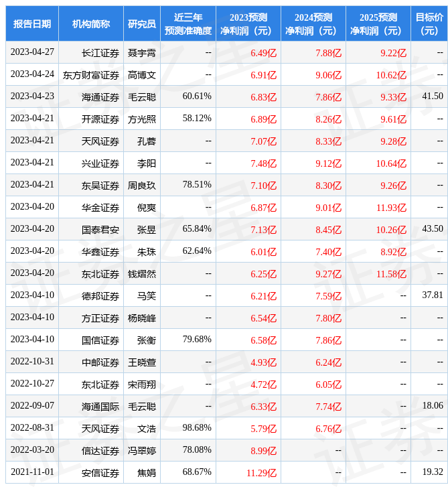Click analyst name 李阳
The height and width of the screenshot is (489, 448).
(147, 163)
